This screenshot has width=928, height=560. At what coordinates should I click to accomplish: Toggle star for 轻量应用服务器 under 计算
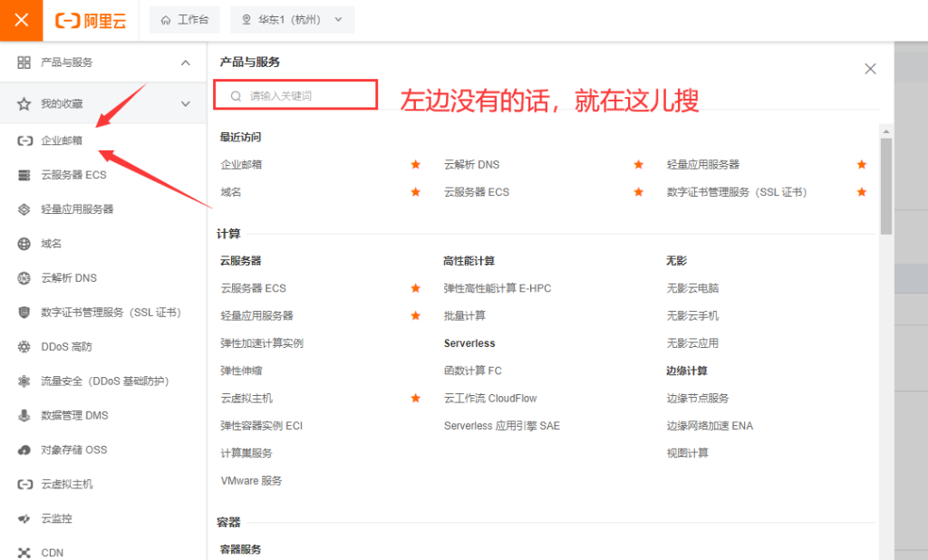[415, 315]
